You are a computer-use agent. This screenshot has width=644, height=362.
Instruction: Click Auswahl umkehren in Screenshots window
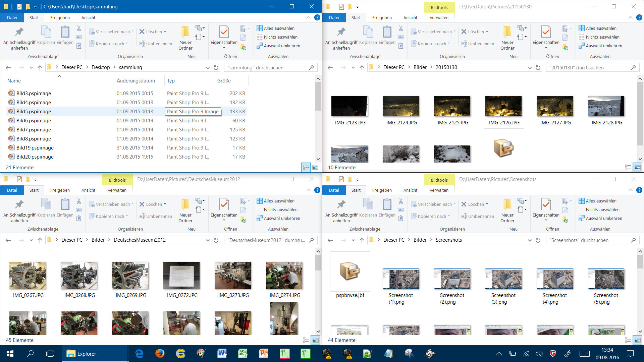tap(603, 218)
